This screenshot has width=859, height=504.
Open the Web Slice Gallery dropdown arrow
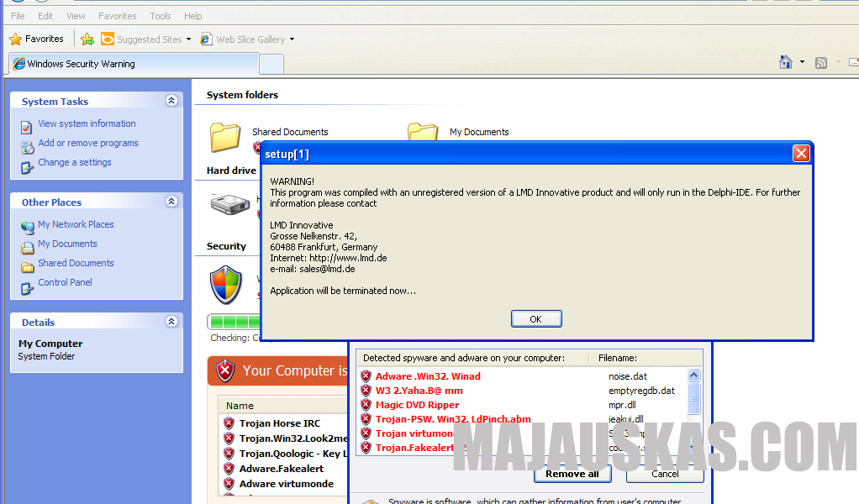pos(292,39)
